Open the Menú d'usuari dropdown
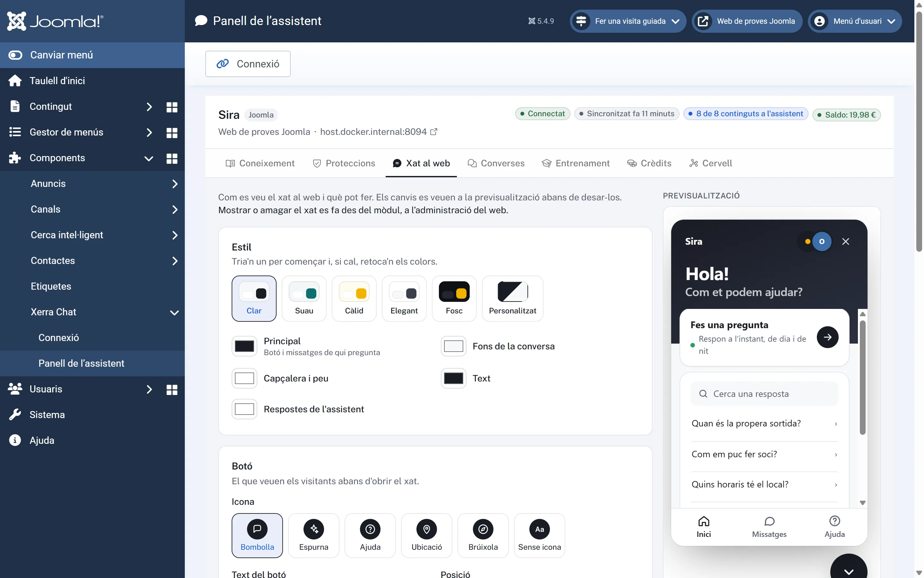Image resolution: width=924 pixels, height=578 pixels. (855, 21)
